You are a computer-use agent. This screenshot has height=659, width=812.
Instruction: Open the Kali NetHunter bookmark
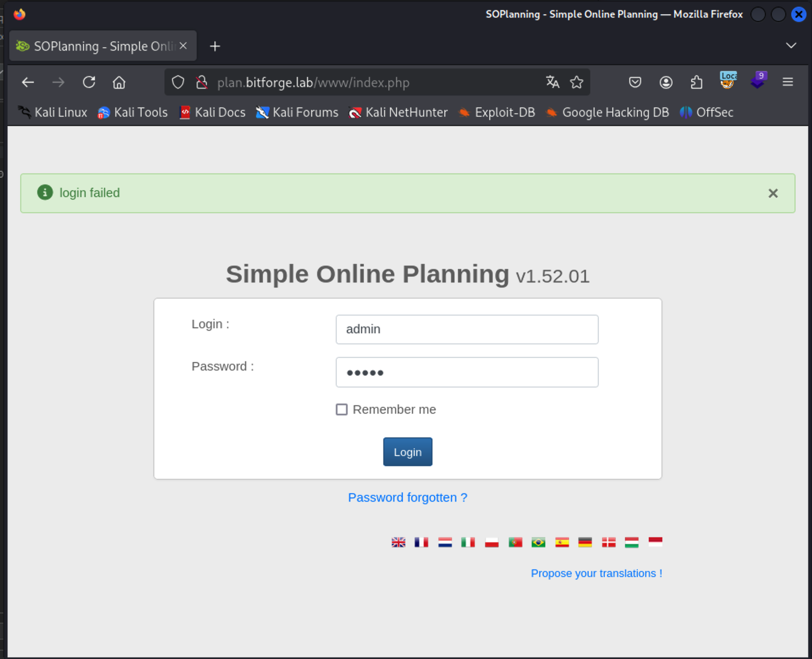click(399, 113)
